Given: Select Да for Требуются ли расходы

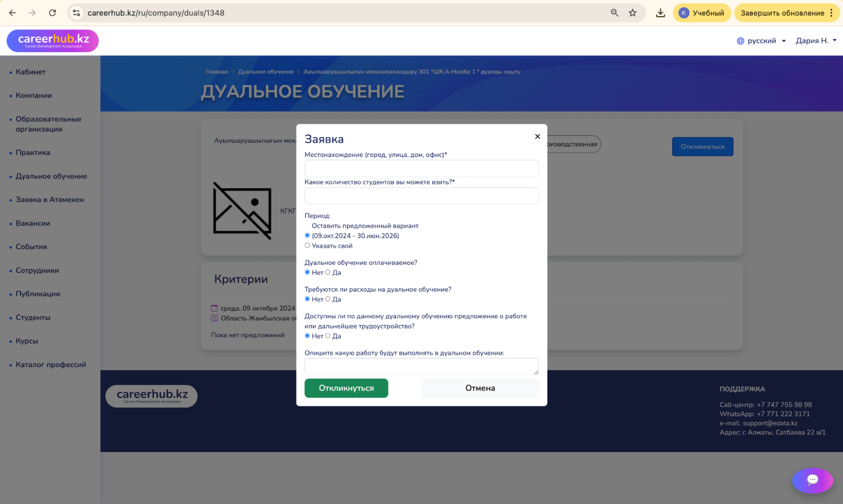Looking at the screenshot, I should [328, 299].
